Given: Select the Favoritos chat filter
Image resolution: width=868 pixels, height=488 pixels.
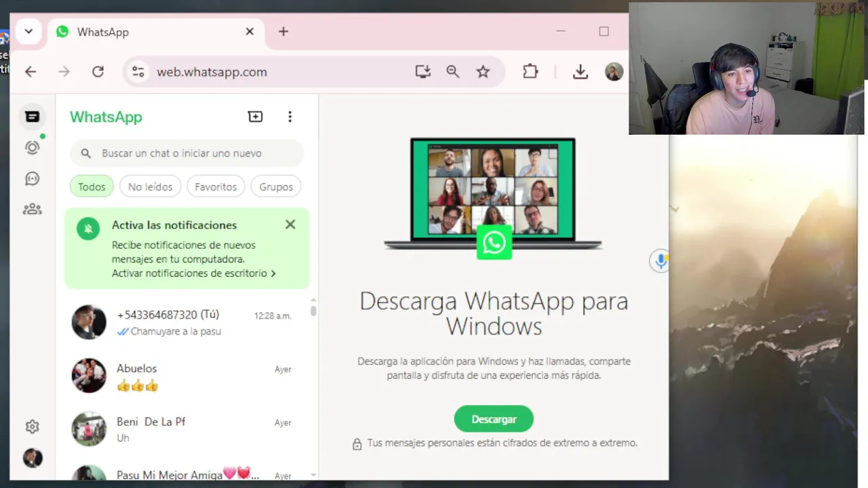Looking at the screenshot, I should pos(216,186).
